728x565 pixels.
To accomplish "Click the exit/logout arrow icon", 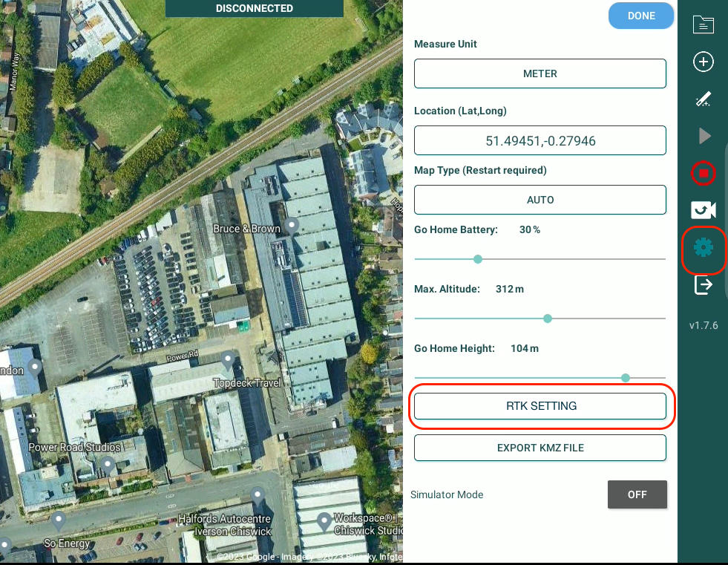I will [704, 285].
